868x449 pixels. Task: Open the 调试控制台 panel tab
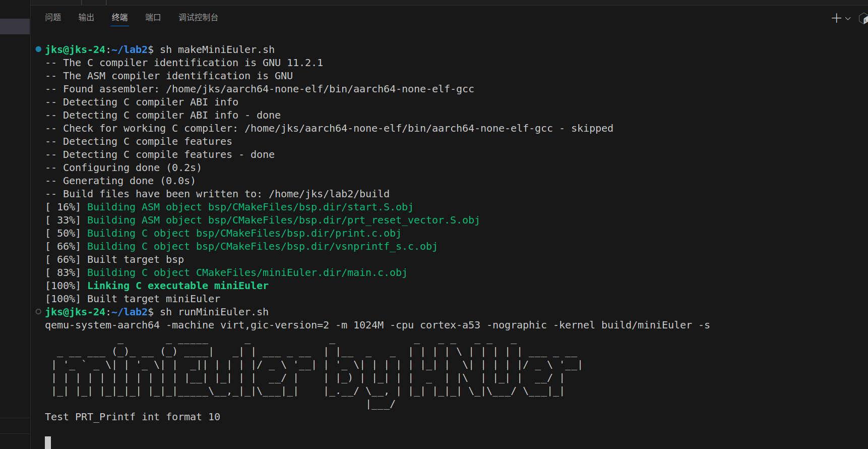coord(198,17)
